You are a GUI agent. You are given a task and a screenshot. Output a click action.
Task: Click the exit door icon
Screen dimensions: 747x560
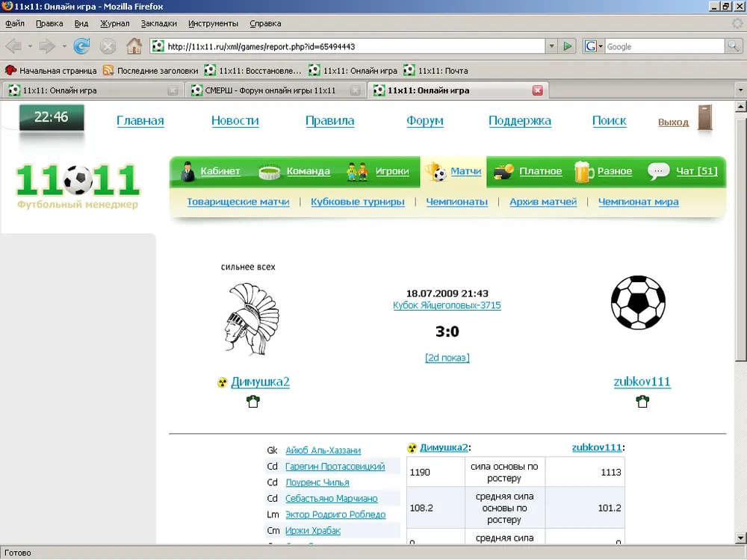click(x=705, y=117)
